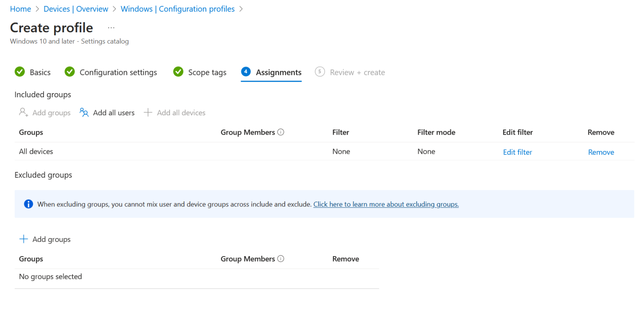Click the step 5 circle icon

319,72
